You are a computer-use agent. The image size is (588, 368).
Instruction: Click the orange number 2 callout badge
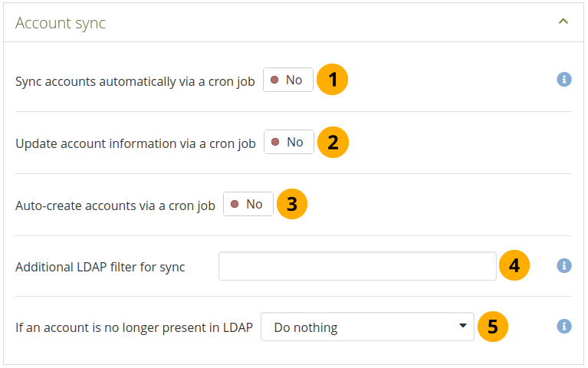pyautogui.click(x=333, y=142)
